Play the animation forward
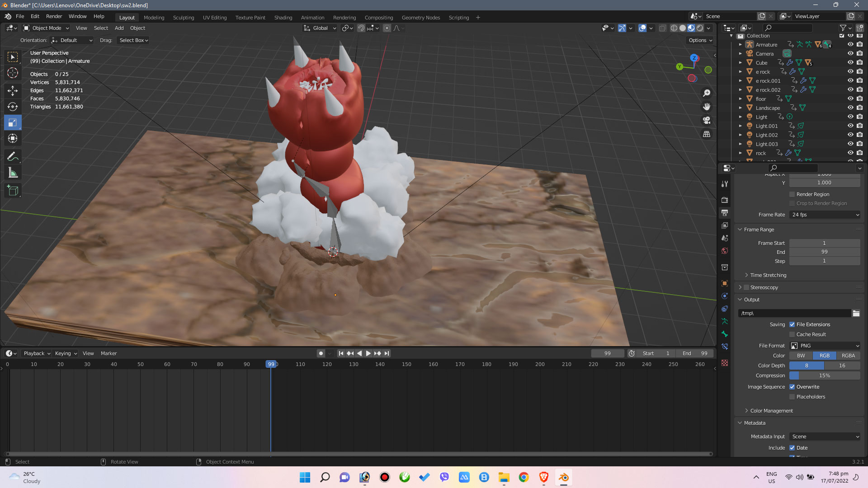Viewport: 868px width, 488px height. (x=368, y=353)
